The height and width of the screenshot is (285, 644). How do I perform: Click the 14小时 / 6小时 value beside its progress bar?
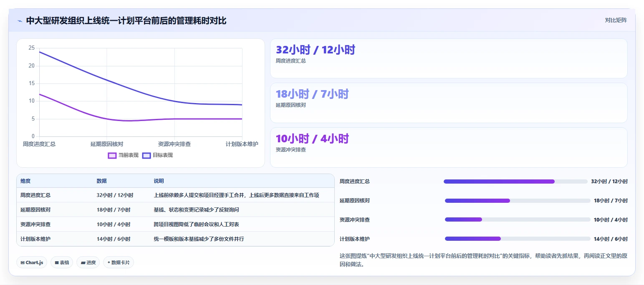611,239
